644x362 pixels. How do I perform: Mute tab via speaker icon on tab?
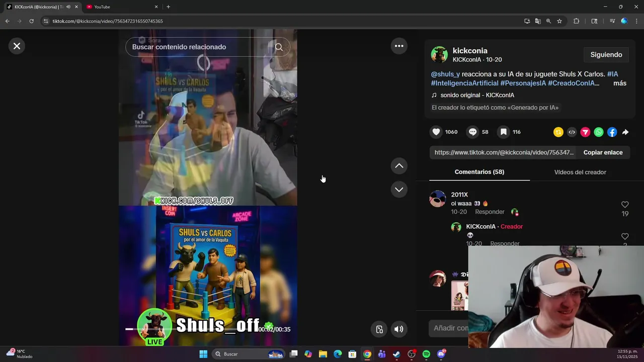68,7
